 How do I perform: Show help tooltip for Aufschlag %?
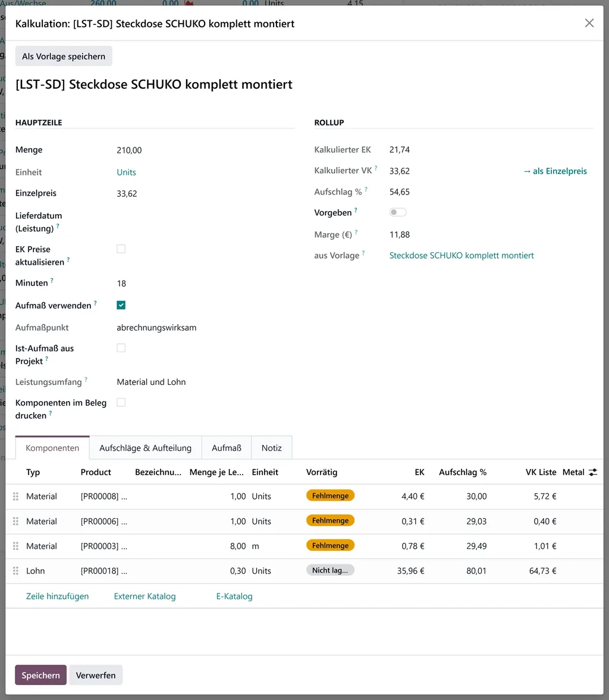366,190
